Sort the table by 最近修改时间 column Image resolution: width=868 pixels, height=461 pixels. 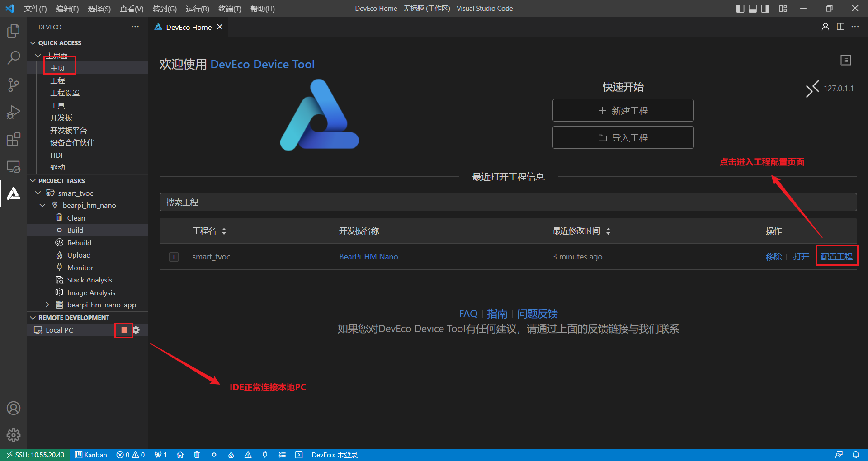(608, 231)
